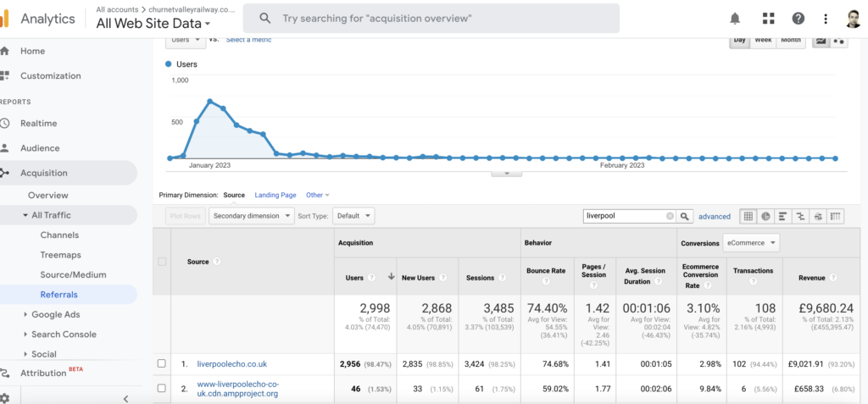
Task: Open the notifications bell
Action: [734, 18]
